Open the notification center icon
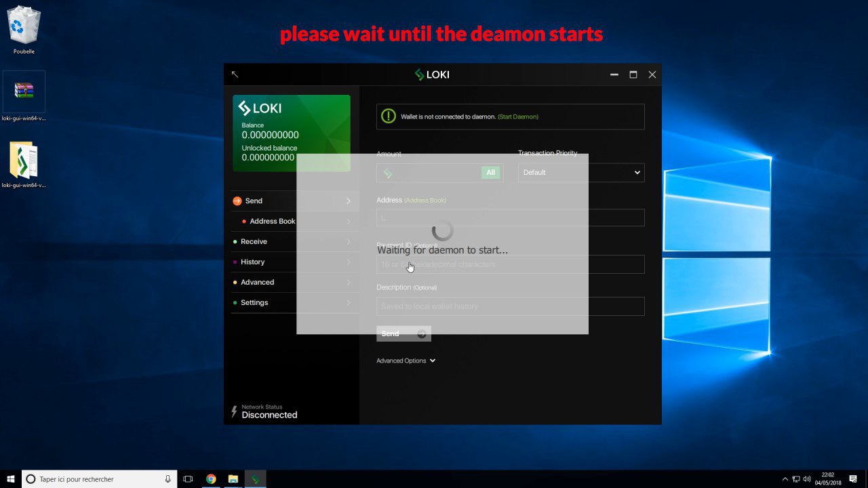Viewport: 868px width, 488px height. 853,479
